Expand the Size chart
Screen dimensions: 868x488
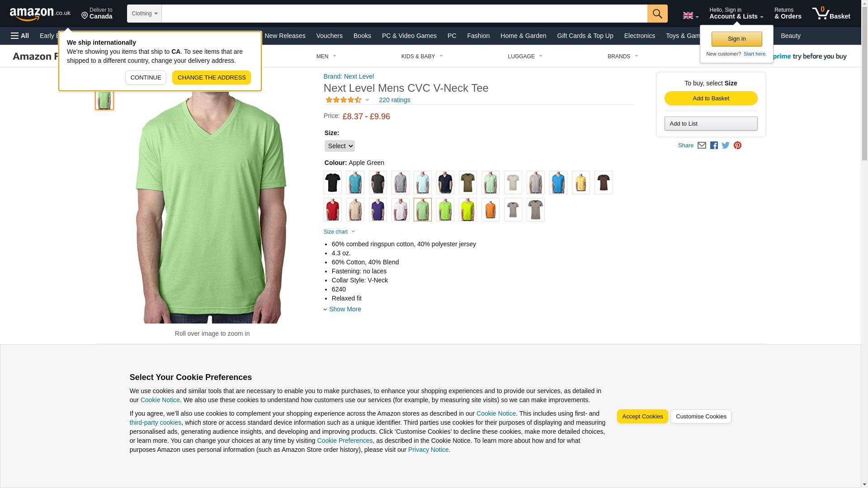[x=340, y=232]
